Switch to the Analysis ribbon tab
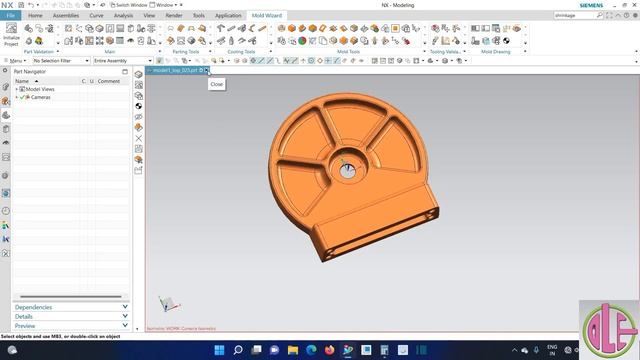The height and width of the screenshot is (360, 640). click(123, 16)
